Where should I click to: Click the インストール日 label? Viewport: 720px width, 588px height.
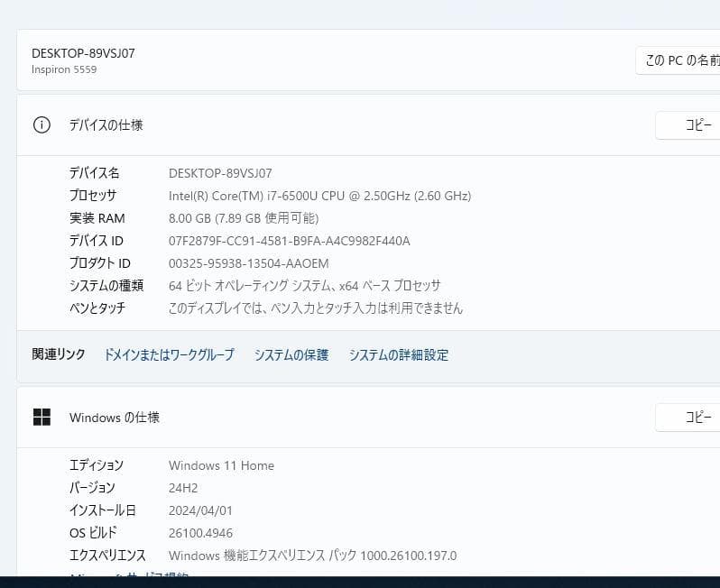pyautogui.click(x=103, y=510)
